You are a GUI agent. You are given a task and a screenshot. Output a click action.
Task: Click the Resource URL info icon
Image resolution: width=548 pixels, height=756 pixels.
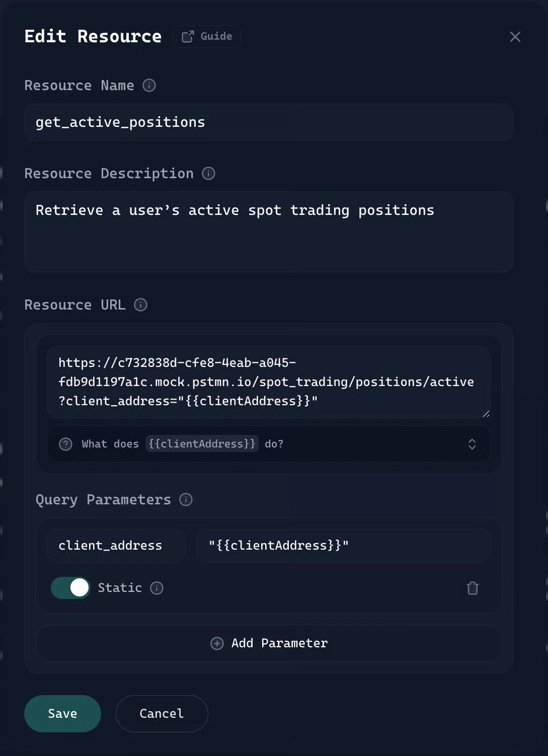(140, 305)
